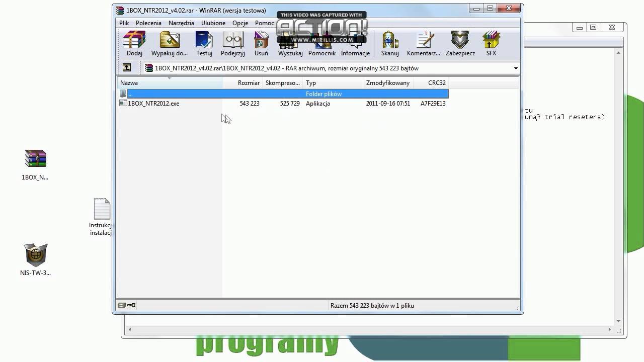644x362 pixels.
Task: Click the Wyszukaj (Find) toolbar icon
Action: [x=290, y=44]
